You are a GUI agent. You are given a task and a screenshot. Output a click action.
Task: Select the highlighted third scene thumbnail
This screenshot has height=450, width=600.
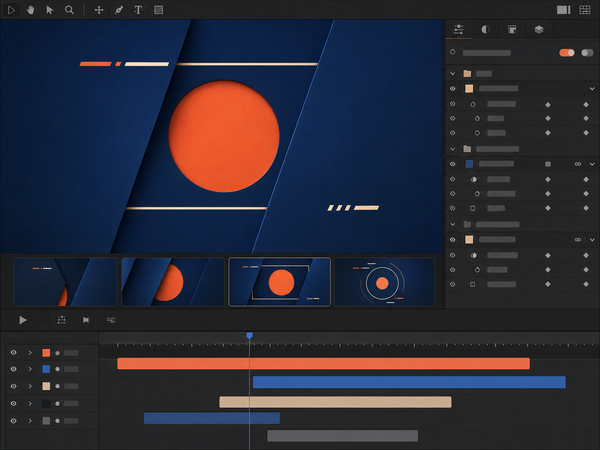click(x=279, y=282)
